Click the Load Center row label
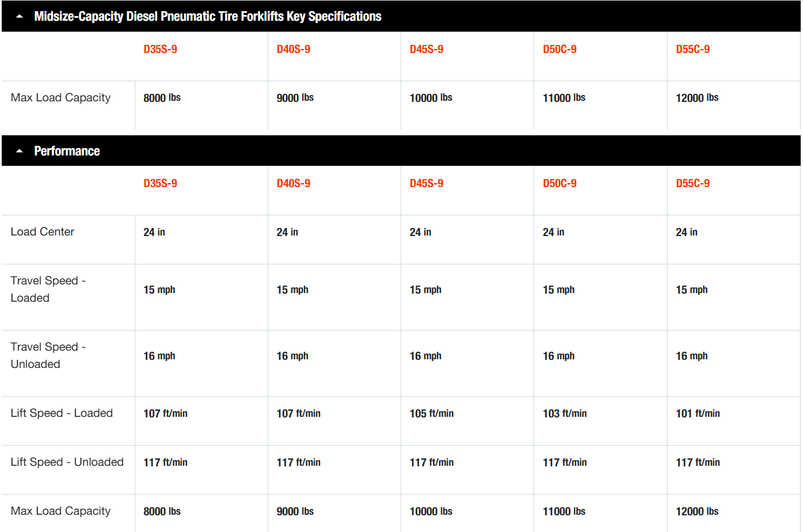This screenshot has height=532, width=803. coord(43,232)
